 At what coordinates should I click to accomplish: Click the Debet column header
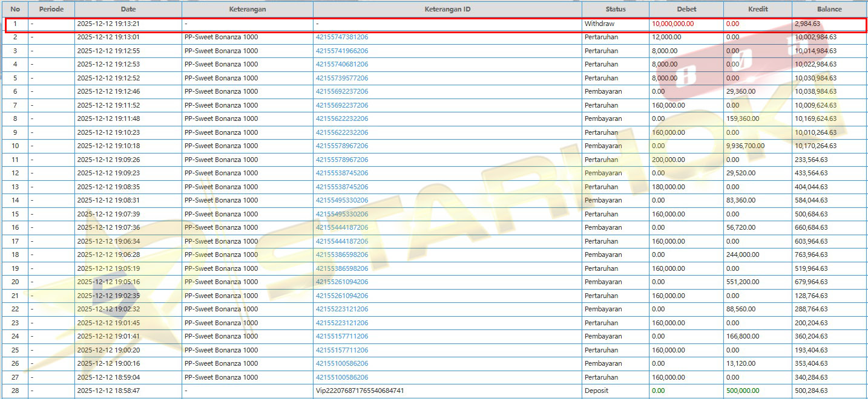(686, 9)
